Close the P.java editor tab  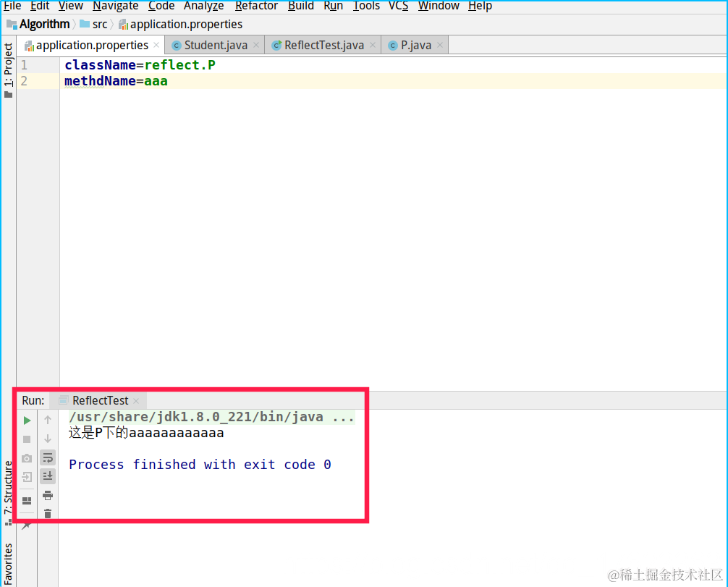pos(440,45)
